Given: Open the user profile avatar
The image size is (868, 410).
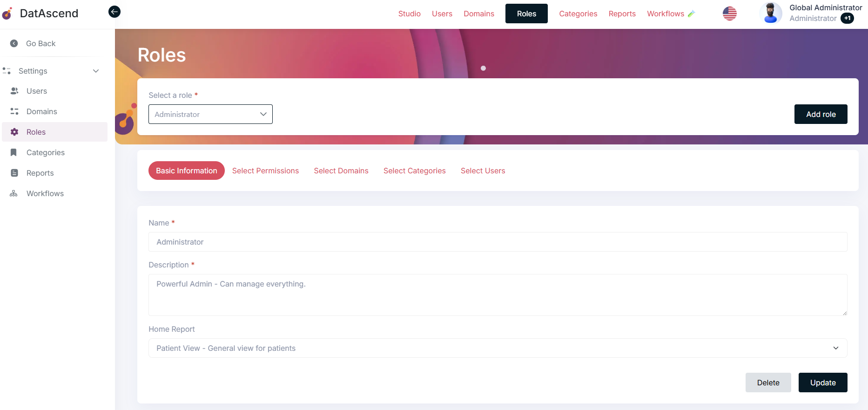Looking at the screenshot, I should click(x=770, y=13).
